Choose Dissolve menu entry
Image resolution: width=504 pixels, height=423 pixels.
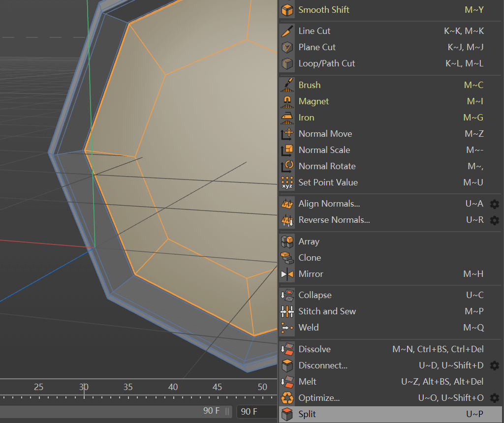(x=390, y=349)
